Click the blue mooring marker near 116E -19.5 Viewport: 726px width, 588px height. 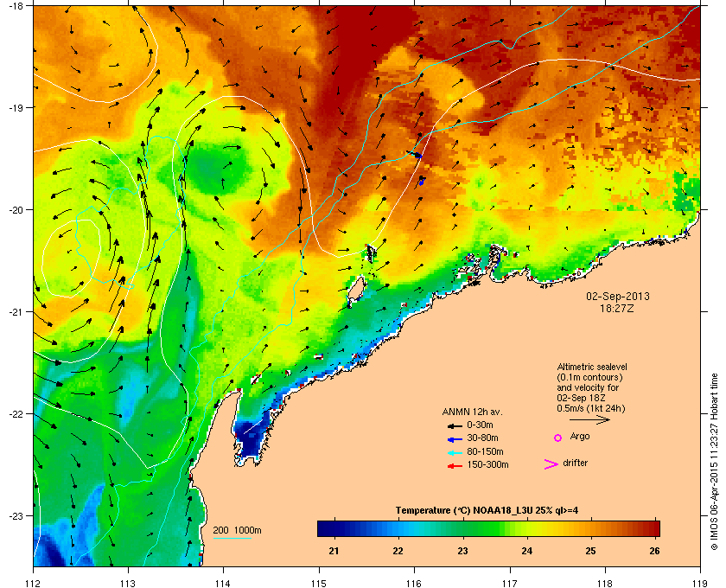418,156
